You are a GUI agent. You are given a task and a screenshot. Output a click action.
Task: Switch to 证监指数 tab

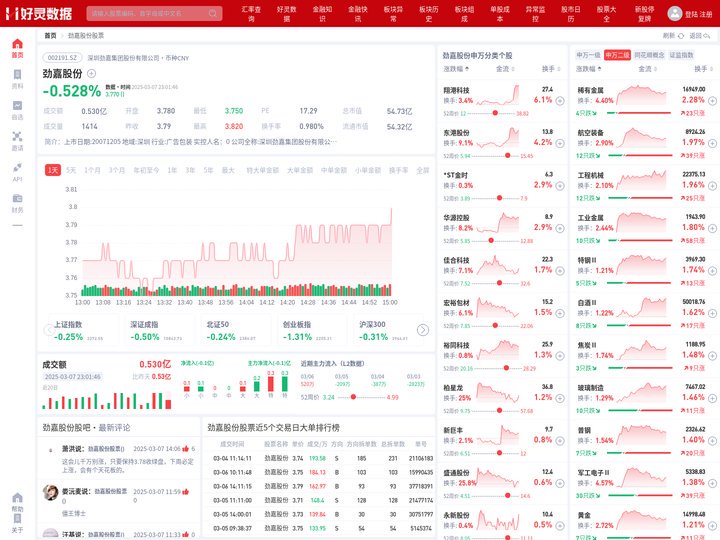coord(681,55)
